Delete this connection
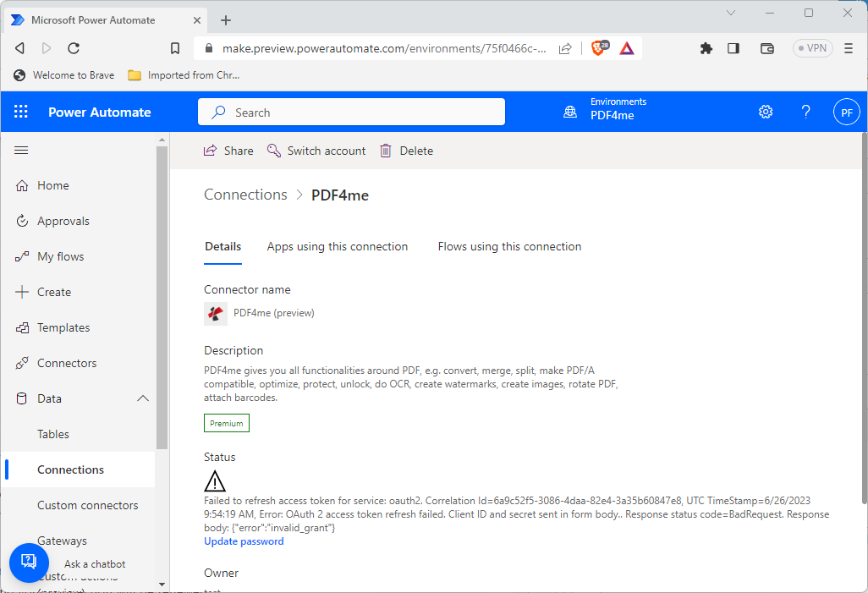Image resolution: width=868 pixels, height=593 pixels. point(406,151)
